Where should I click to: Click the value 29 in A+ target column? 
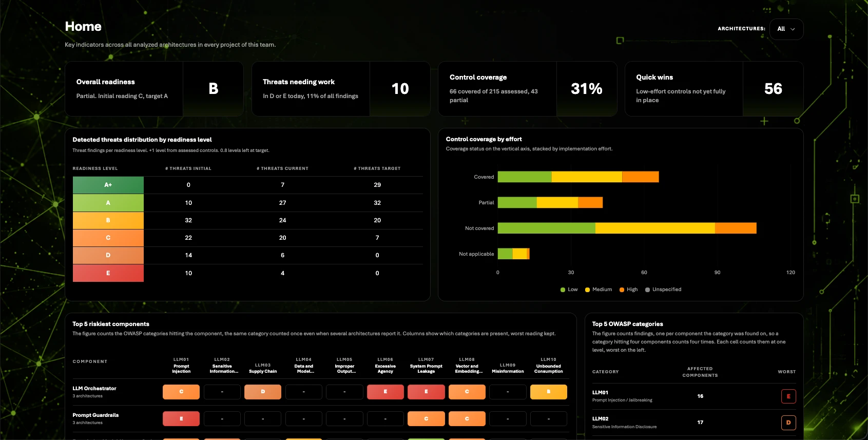[377, 185]
